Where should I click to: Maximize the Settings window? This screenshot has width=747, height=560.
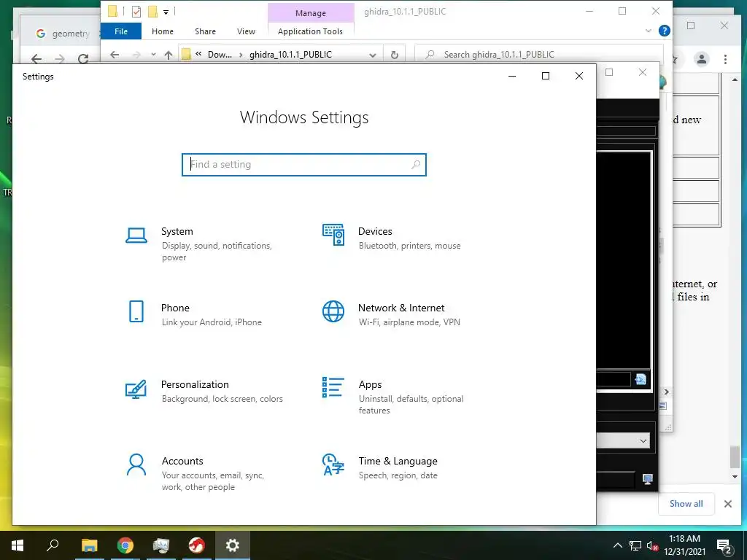546,76
